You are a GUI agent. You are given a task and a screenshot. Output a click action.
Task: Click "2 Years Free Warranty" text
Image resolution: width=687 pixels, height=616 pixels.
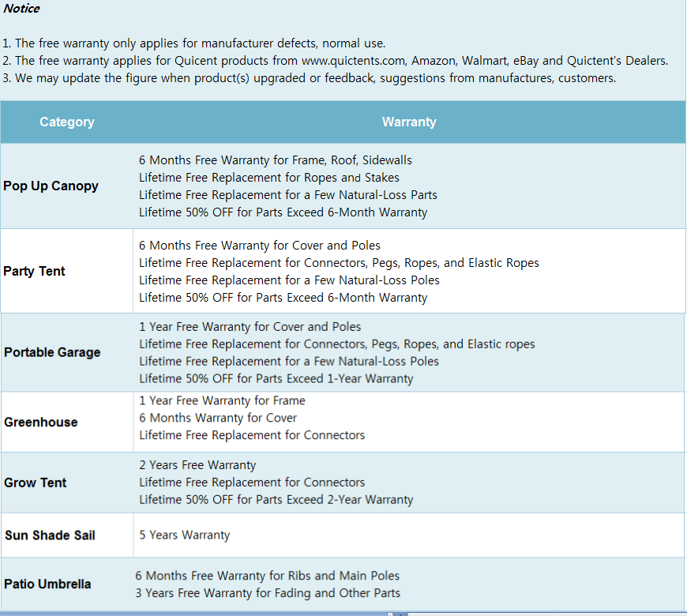(197, 465)
